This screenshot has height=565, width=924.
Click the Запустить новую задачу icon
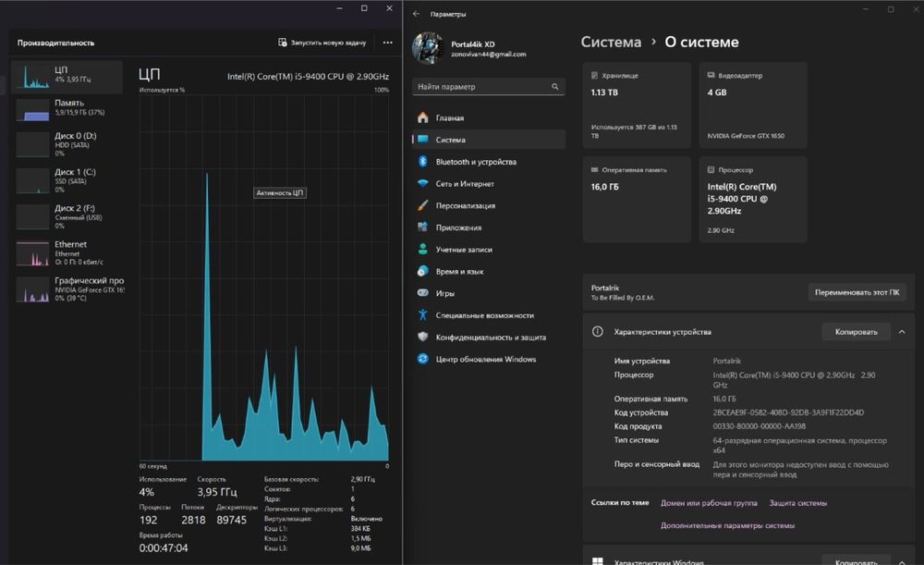(282, 43)
